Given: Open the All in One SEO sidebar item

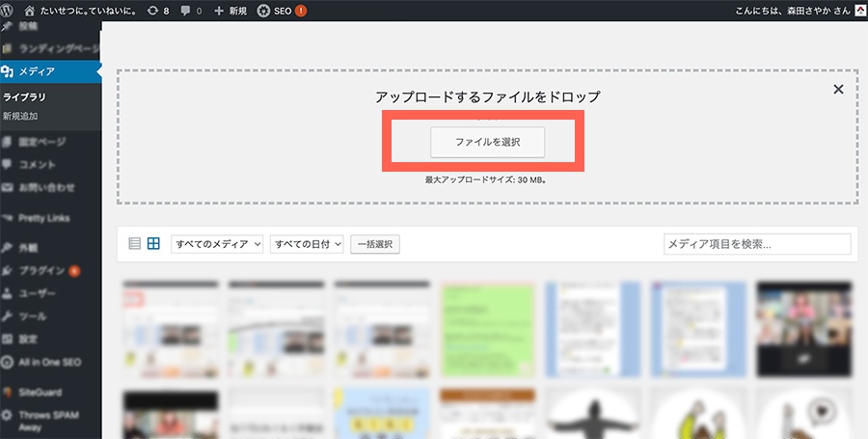Looking at the screenshot, I should pos(50,362).
